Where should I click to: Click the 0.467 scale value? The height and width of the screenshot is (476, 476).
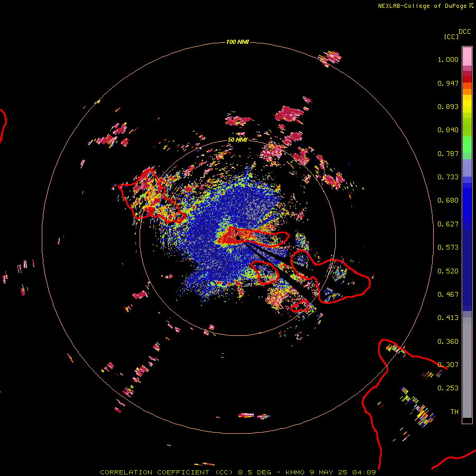(448, 295)
